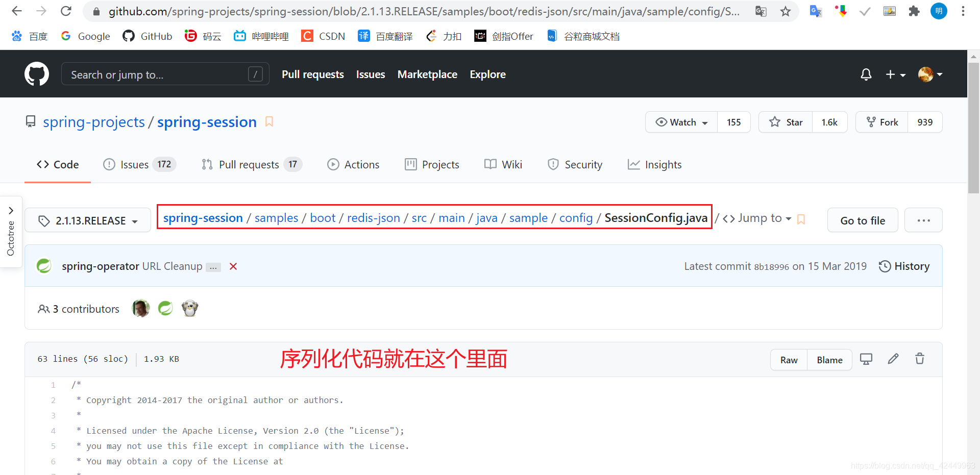Viewport: 980px width, 475px height.
Task: Switch to the Security tab
Action: coord(575,164)
